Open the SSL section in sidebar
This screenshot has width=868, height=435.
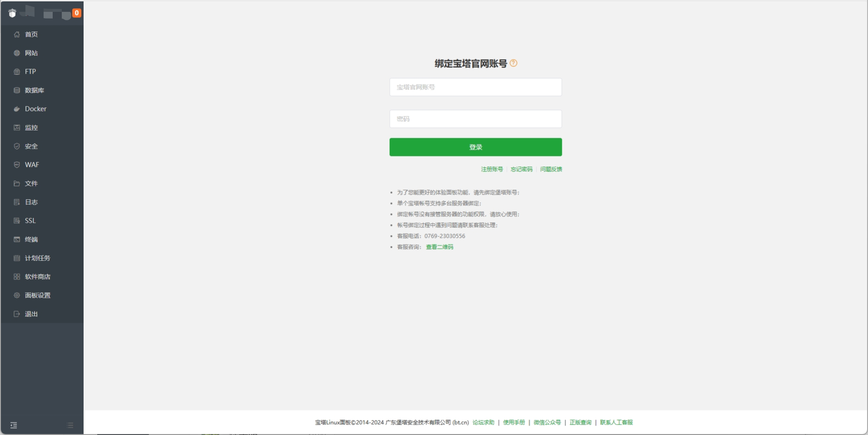click(x=30, y=220)
